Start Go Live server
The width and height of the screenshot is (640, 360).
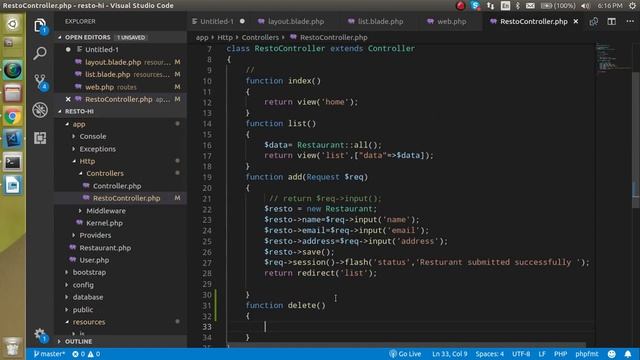click(405, 354)
